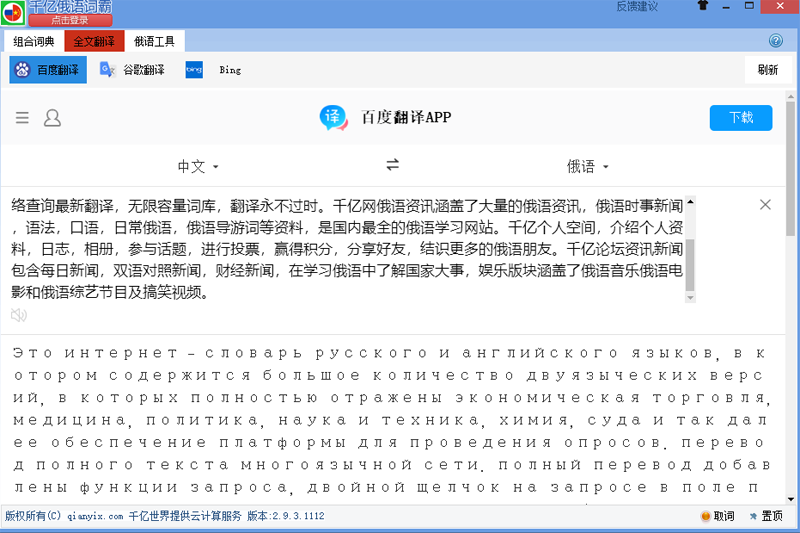The image size is (800, 533).
Task: Toggle the 取词 word capture option
Action: [717, 516]
